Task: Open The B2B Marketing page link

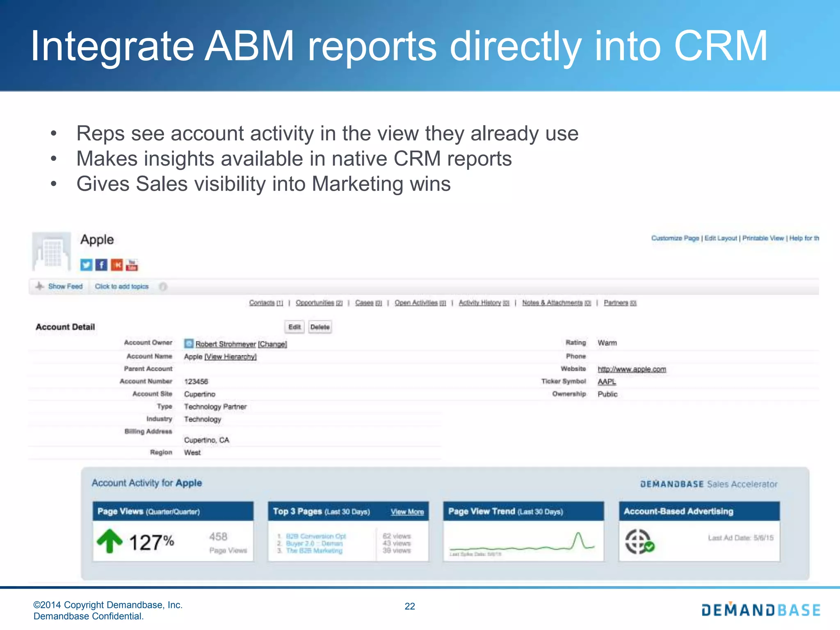Action: pyautogui.click(x=314, y=551)
